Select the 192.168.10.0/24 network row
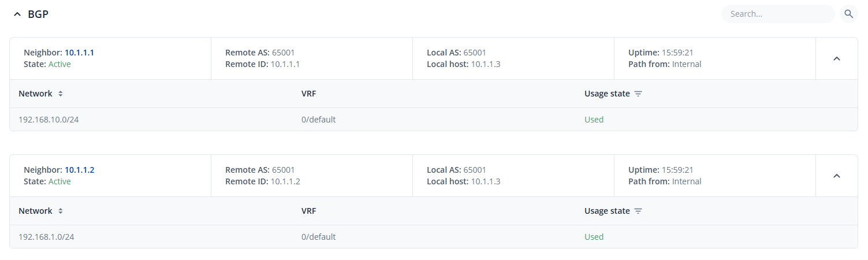 click(49, 120)
